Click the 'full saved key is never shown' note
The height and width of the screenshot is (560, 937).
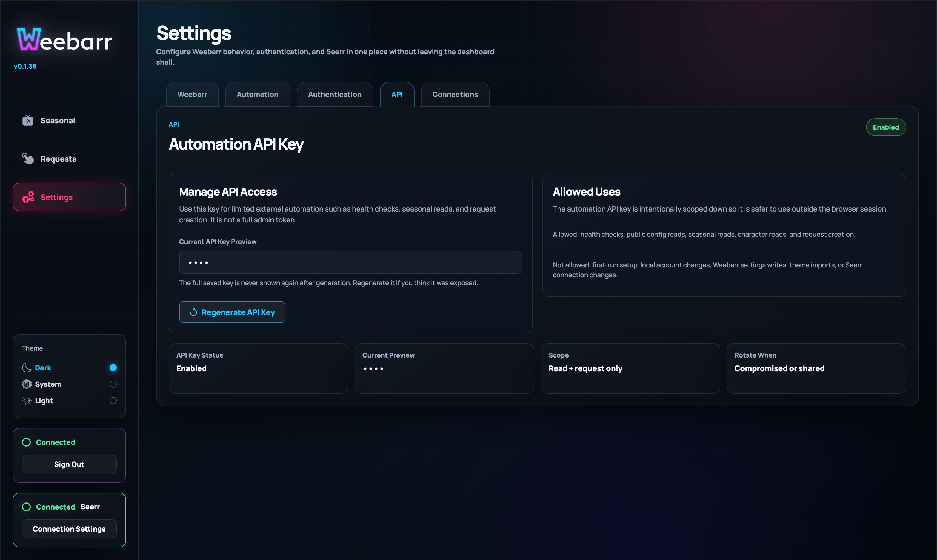pos(328,283)
